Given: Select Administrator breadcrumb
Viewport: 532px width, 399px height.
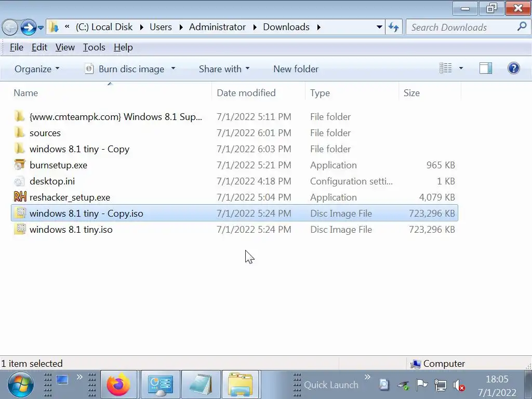Looking at the screenshot, I should coord(217,27).
